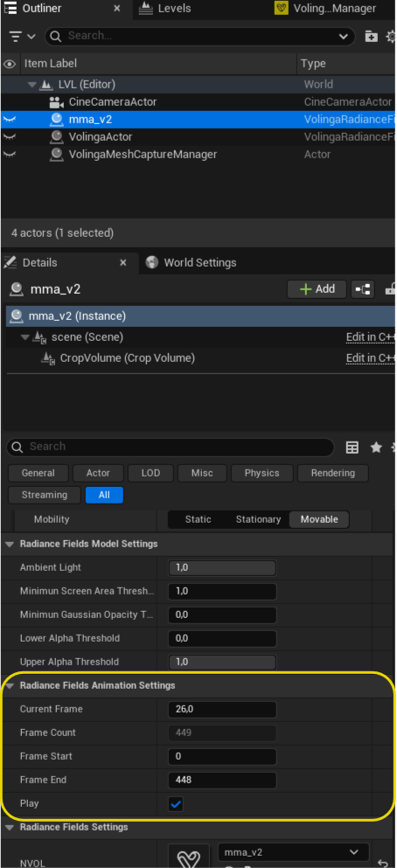Click the Lower Alpha Threshold field

coord(222,639)
